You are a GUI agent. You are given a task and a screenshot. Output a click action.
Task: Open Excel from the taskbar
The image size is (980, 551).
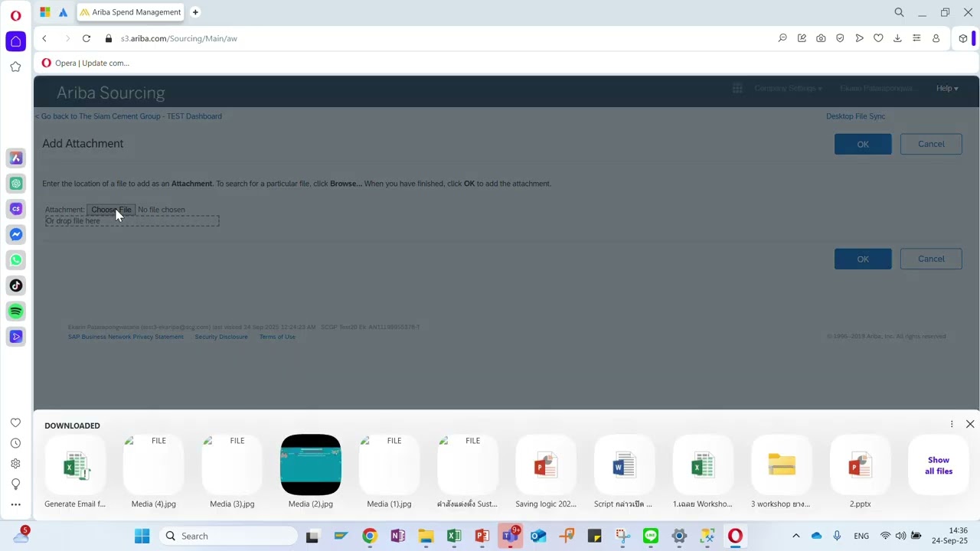454,536
